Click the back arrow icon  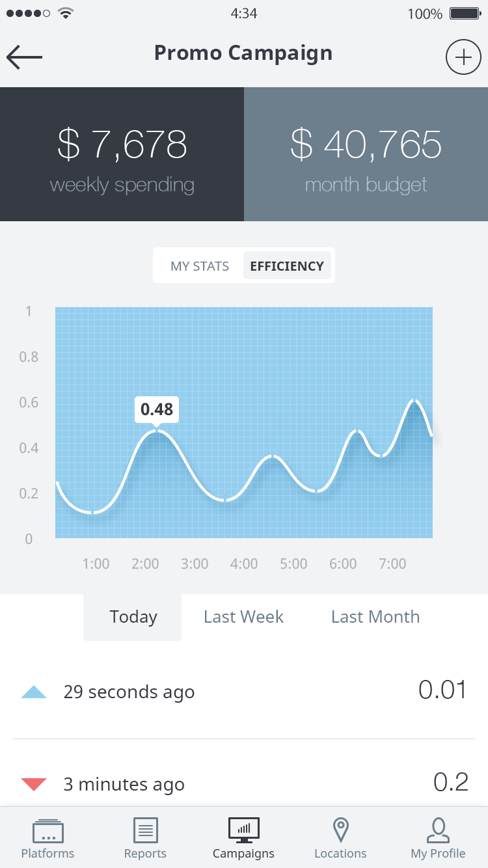pyautogui.click(x=24, y=57)
